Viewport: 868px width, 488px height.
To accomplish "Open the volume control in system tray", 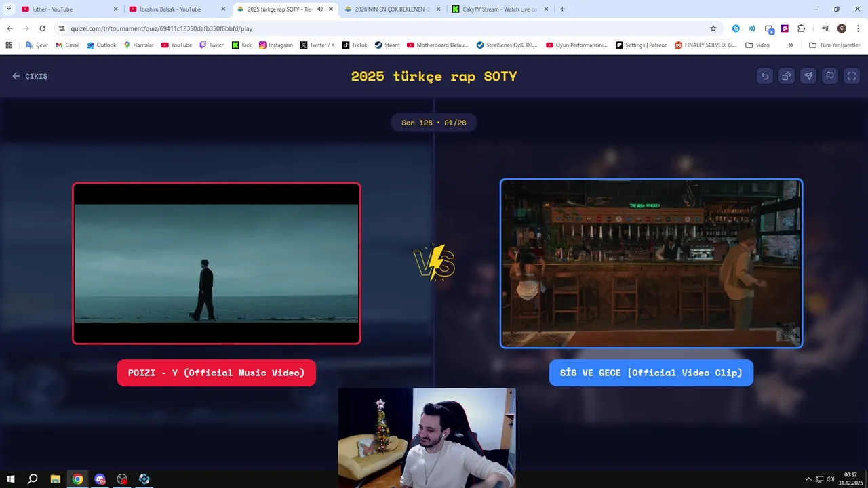I will tap(831, 479).
